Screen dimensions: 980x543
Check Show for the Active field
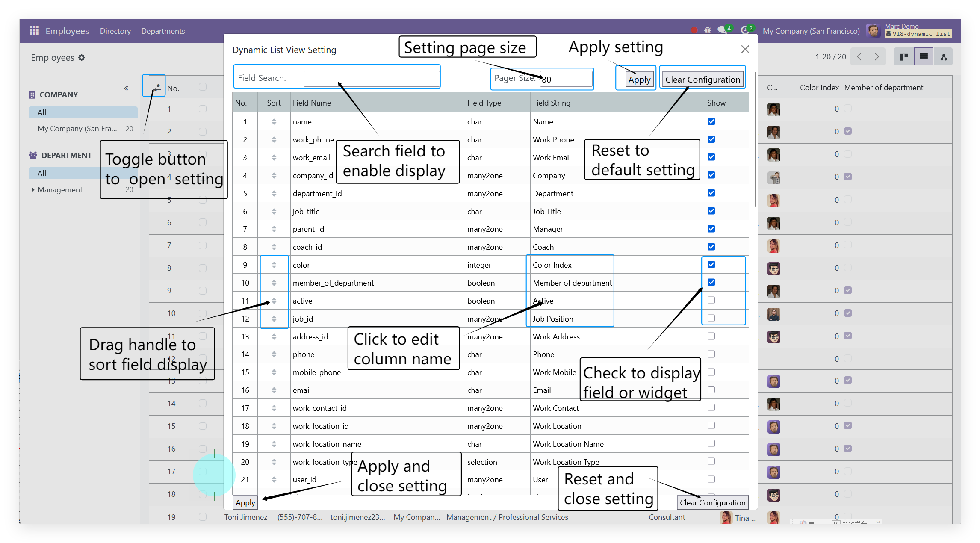coord(711,300)
